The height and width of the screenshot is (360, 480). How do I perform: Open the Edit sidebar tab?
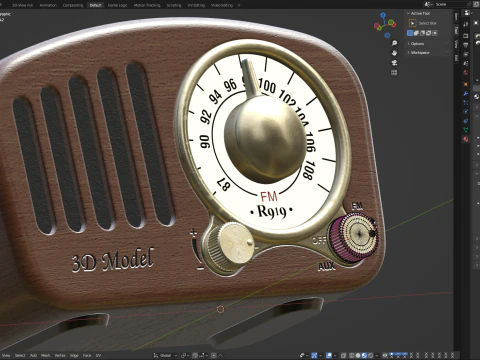click(x=456, y=58)
